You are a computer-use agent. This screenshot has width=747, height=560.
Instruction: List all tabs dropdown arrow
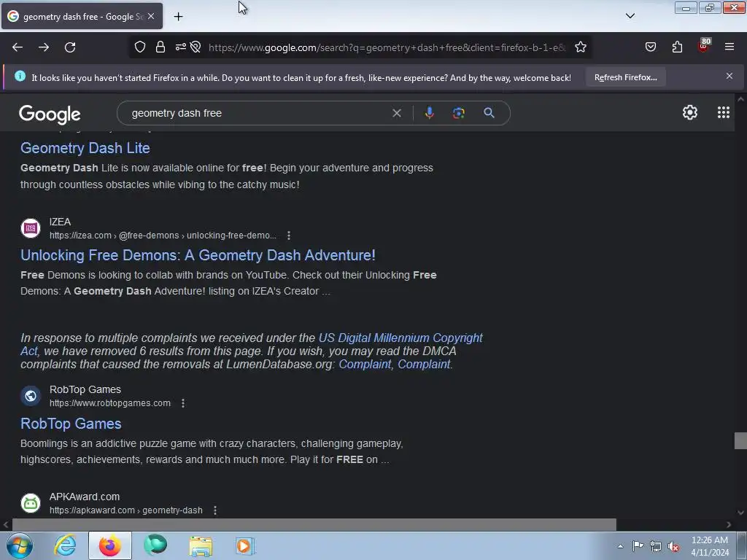coord(630,16)
